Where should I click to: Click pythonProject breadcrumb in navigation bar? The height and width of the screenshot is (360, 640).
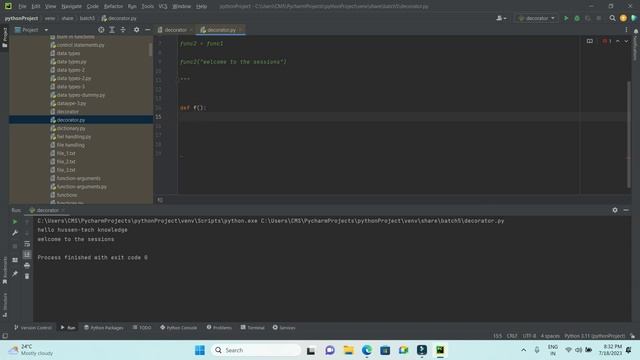pyautogui.click(x=21, y=18)
